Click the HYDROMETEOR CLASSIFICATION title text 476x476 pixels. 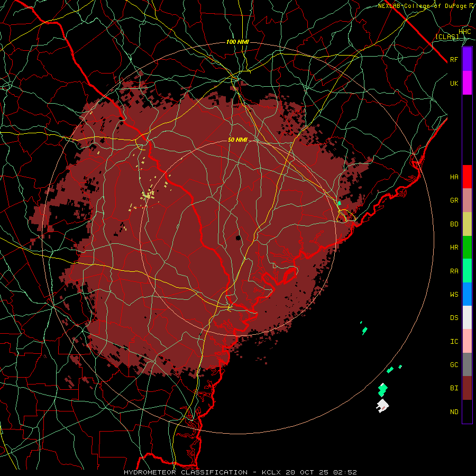coord(186,472)
